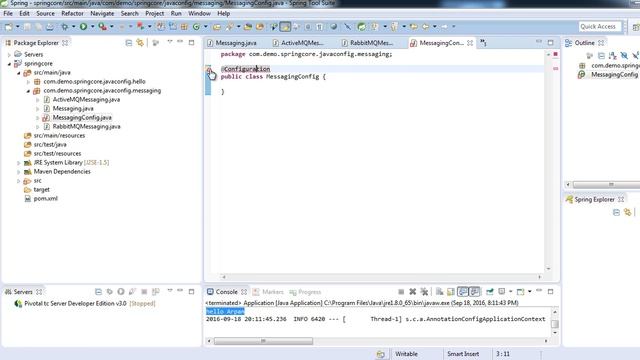
Task: Toggle Show Console on standard error change
Action: pyautogui.click(x=474, y=291)
